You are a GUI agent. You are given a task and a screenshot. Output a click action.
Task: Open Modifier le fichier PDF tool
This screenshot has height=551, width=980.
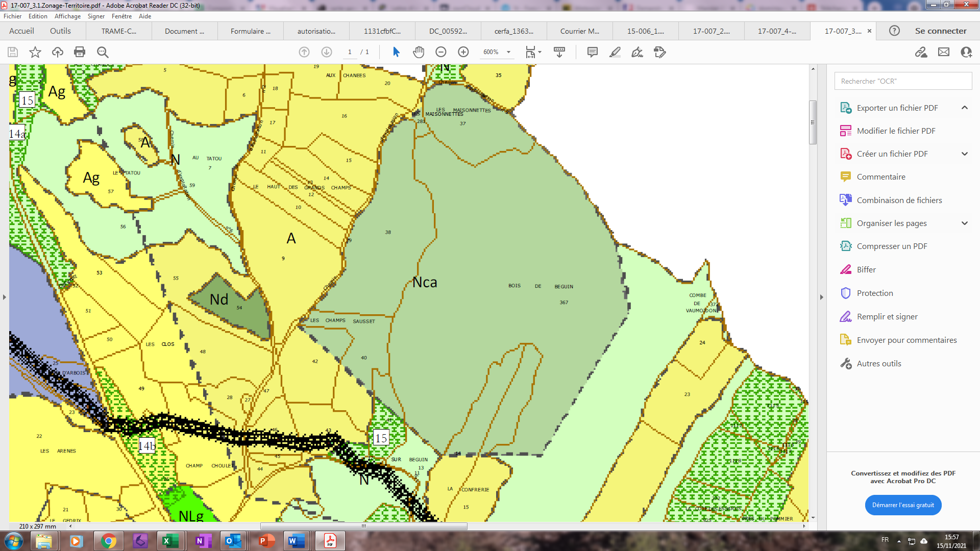pos(896,131)
